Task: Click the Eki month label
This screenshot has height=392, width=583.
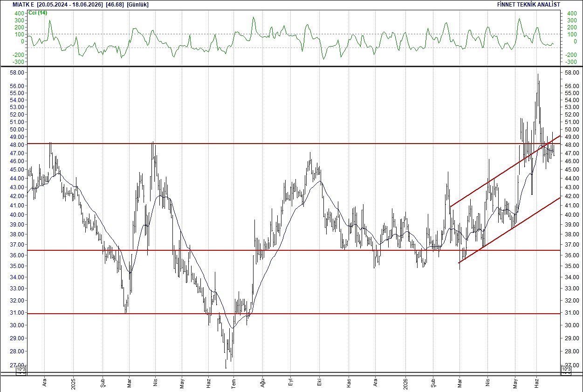Action: pos(319,383)
